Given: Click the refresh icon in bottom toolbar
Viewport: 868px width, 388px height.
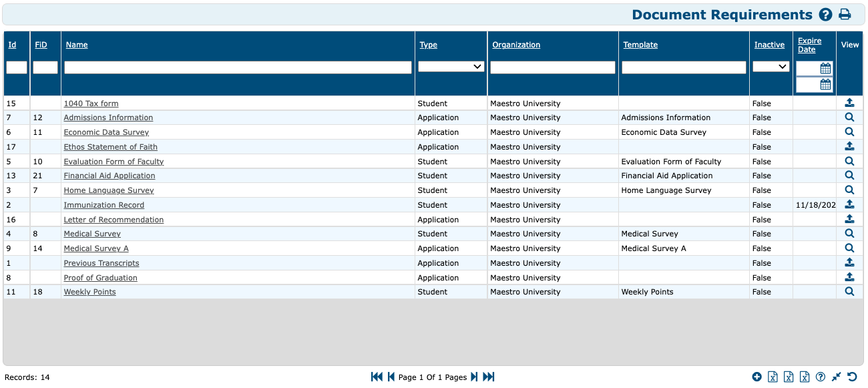Looking at the screenshot, I should click(852, 377).
